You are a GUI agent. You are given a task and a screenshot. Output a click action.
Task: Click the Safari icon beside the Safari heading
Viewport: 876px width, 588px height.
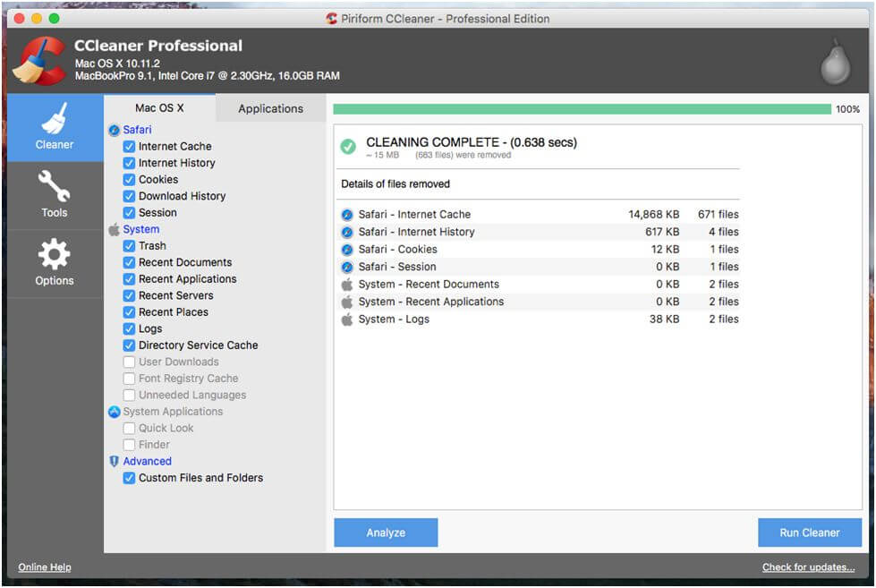click(115, 130)
